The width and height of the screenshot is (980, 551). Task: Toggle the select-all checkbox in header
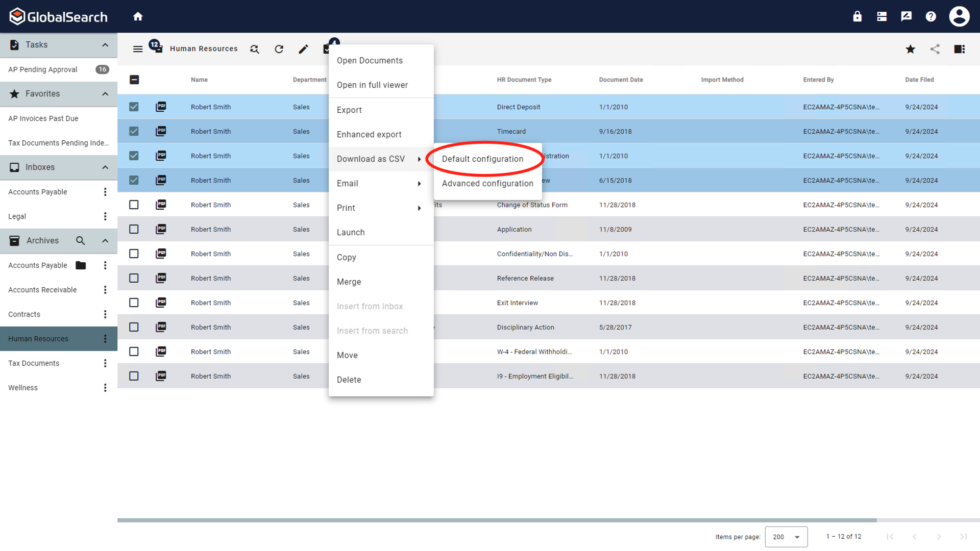point(134,80)
